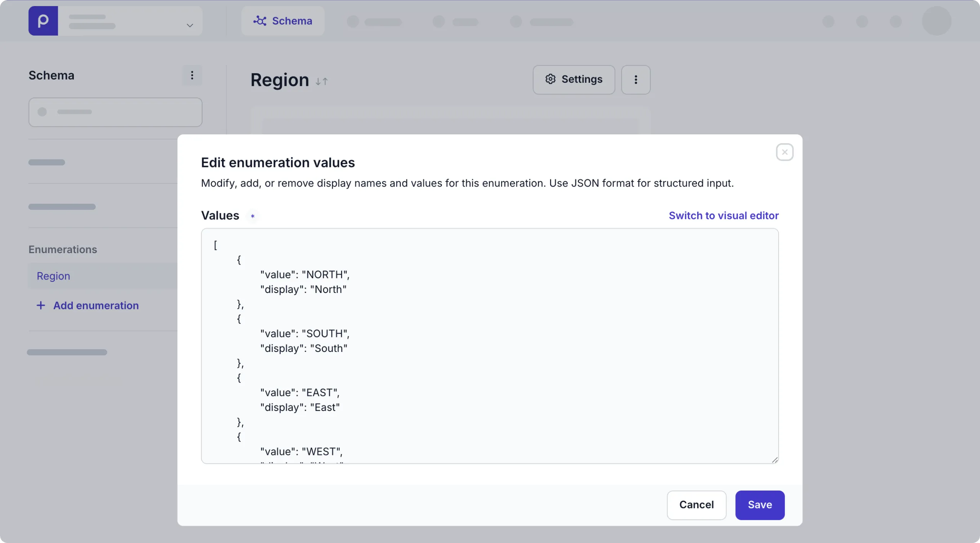
Task: Close the Edit enumeration values dialog
Action: pyautogui.click(x=784, y=152)
